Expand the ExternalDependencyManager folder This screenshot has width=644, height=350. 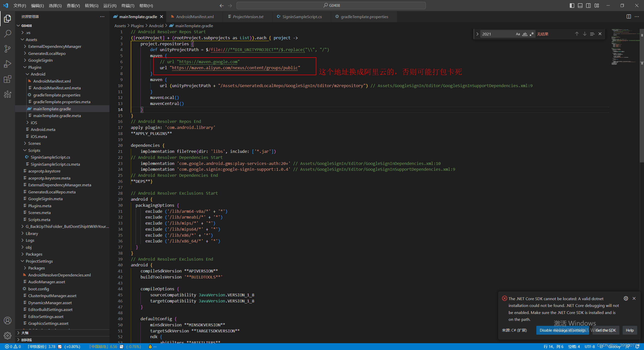(x=55, y=46)
